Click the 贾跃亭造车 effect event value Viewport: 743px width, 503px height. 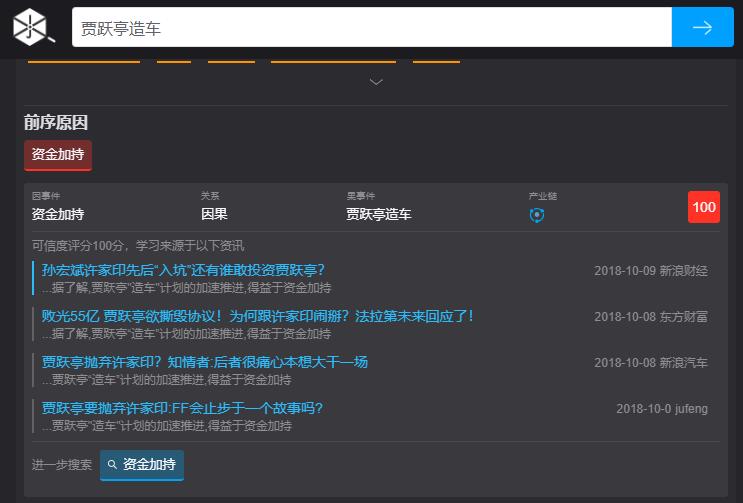[379, 214]
